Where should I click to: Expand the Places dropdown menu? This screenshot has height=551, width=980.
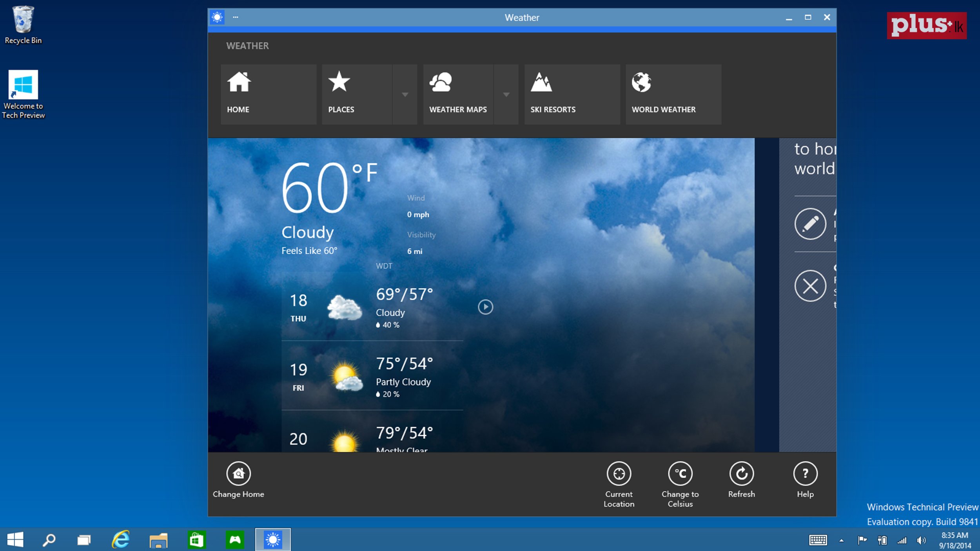[x=405, y=94]
